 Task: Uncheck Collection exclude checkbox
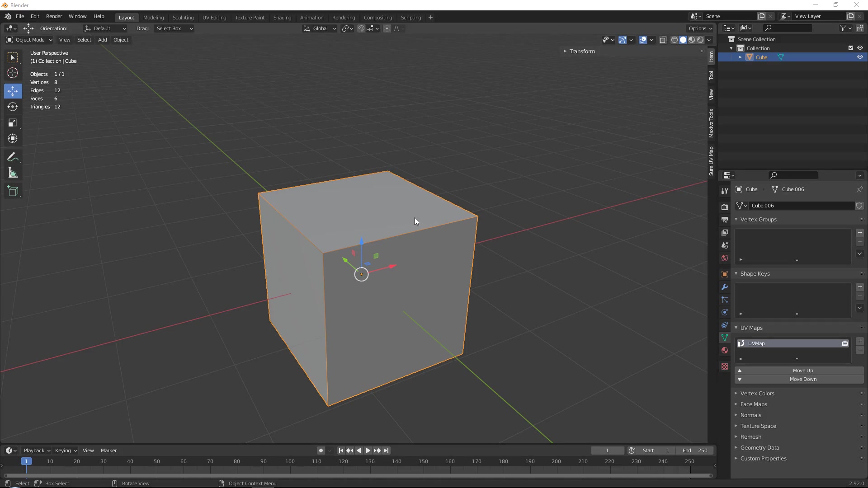pos(851,48)
